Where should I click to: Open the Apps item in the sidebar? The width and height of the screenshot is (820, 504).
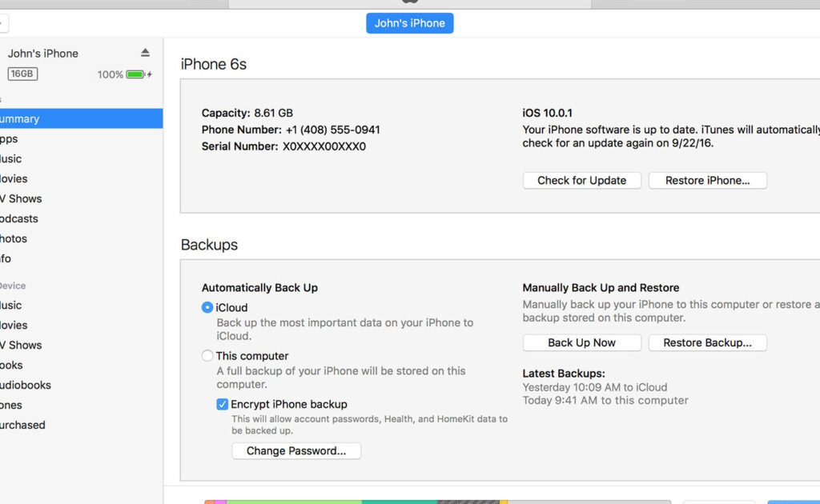pyautogui.click(x=81, y=139)
